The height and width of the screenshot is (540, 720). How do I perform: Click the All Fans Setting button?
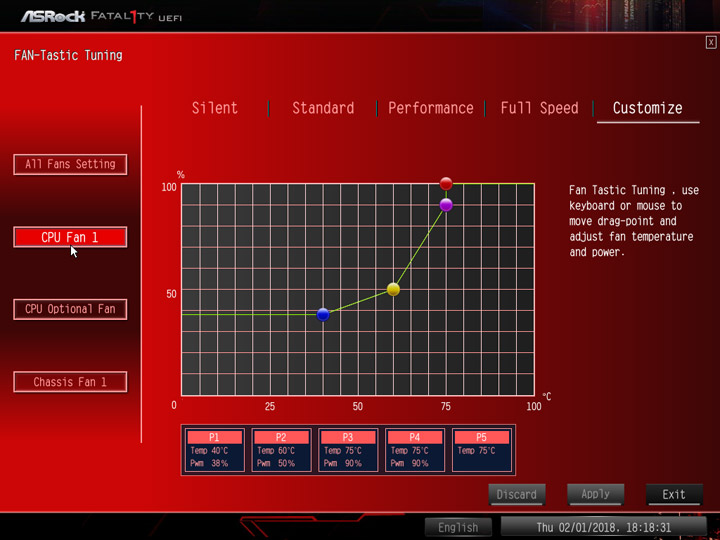point(70,164)
